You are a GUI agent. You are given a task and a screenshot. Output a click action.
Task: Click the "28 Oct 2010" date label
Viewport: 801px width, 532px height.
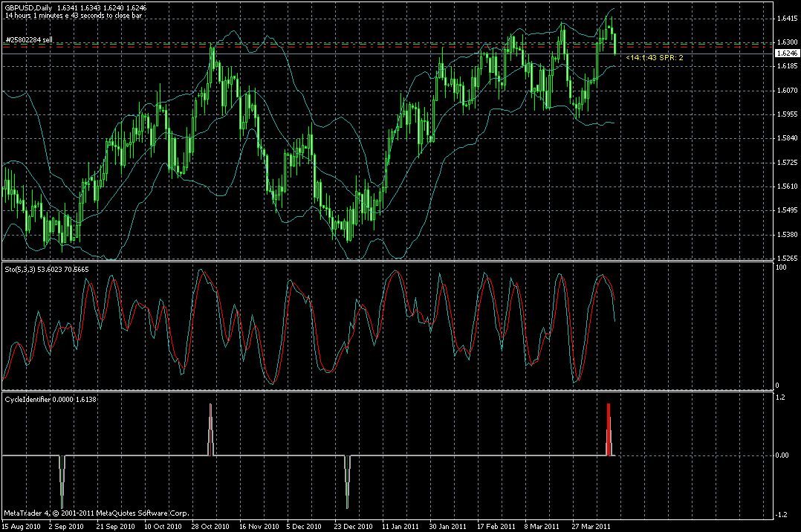point(210,526)
